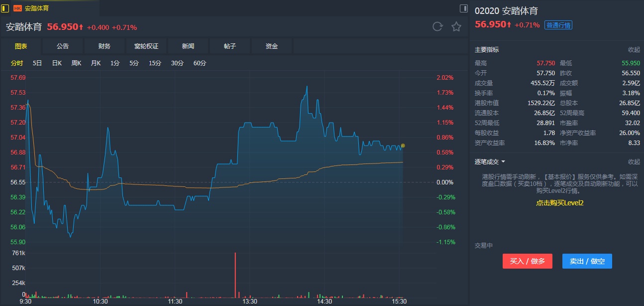Switch chart to 5日 view

pyautogui.click(x=37, y=63)
